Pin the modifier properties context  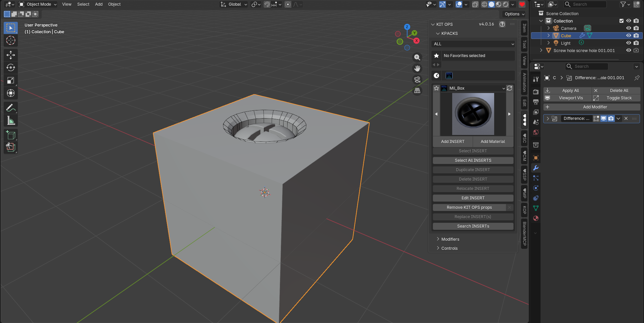tap(637, 78)
